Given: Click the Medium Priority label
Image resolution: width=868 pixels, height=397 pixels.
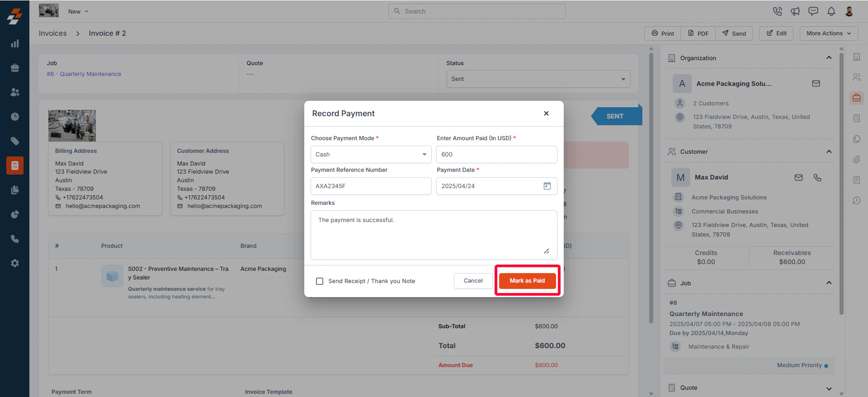Looking at the screenshot, I should pyautogui.click(x=799, y=365).
